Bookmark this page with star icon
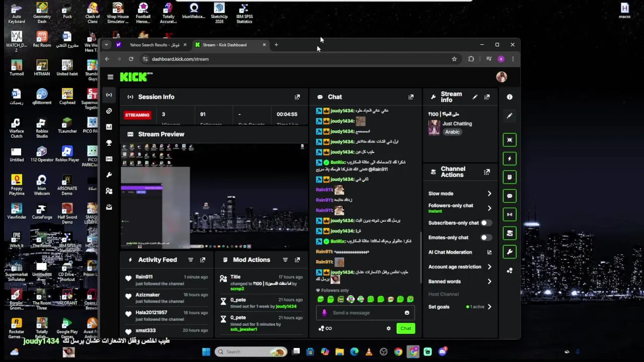This screenshot has height=362, width=644. pyautogui.click(x=454, y=59)
